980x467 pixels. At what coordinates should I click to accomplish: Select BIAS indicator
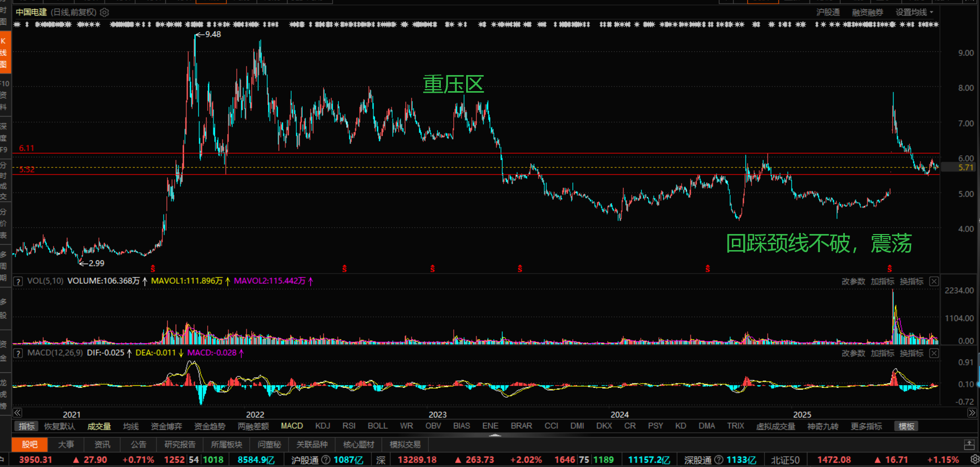coord(462,426)
